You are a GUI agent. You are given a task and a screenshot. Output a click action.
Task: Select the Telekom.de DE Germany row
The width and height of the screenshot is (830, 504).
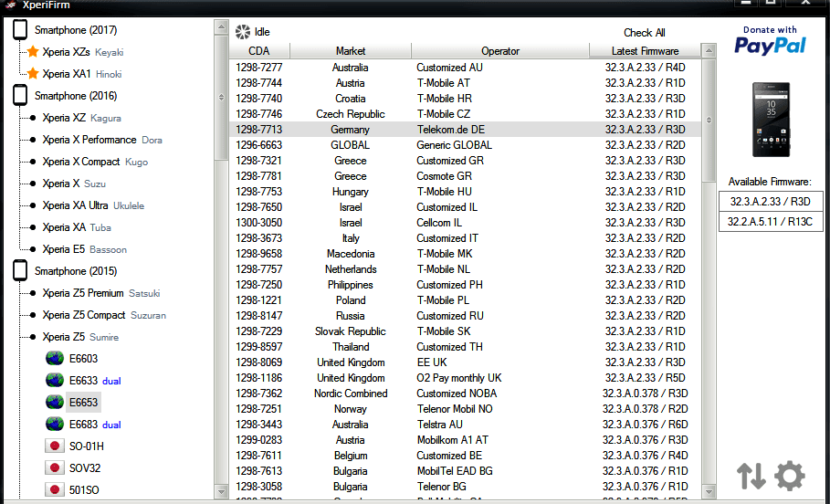pos(466,130)
